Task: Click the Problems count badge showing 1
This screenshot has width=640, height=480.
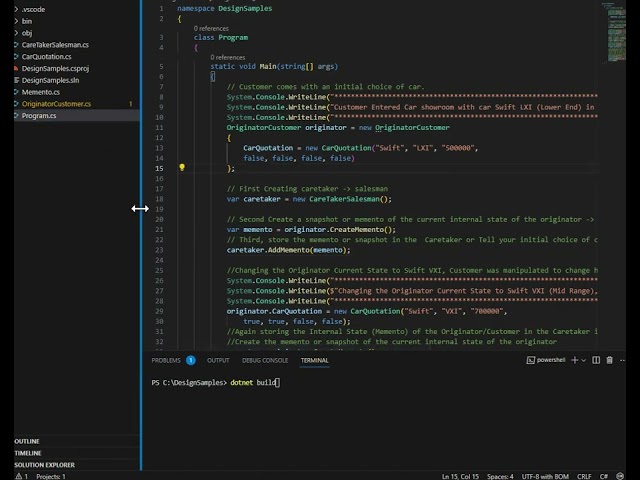Action: (191, 360)
